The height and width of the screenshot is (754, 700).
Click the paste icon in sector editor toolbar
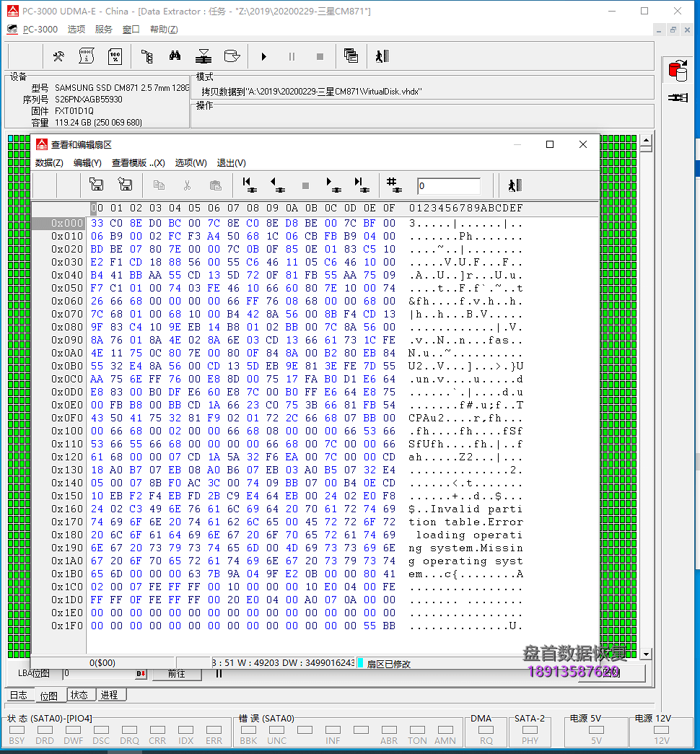click(x=216, y=185)
